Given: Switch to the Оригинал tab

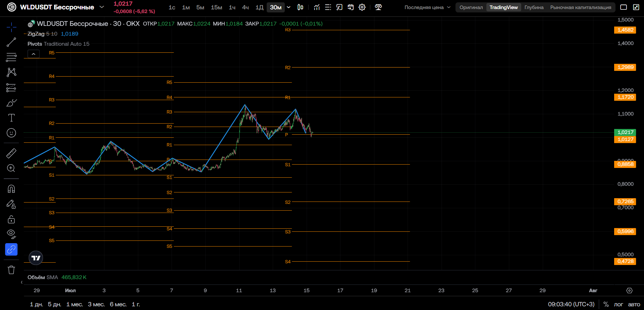Looking at the screenshot, I should click(471, 7).
